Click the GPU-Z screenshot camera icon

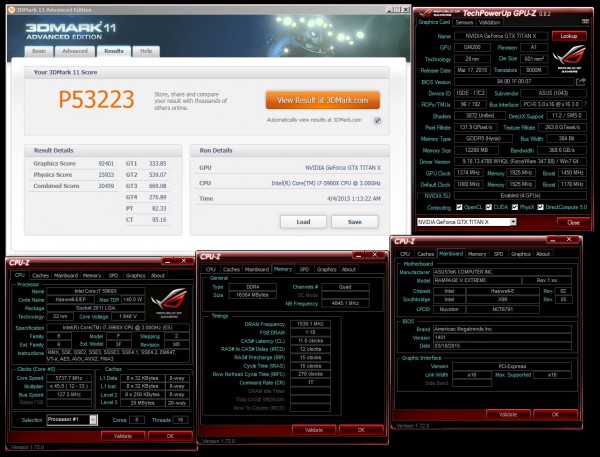[585, 21]
